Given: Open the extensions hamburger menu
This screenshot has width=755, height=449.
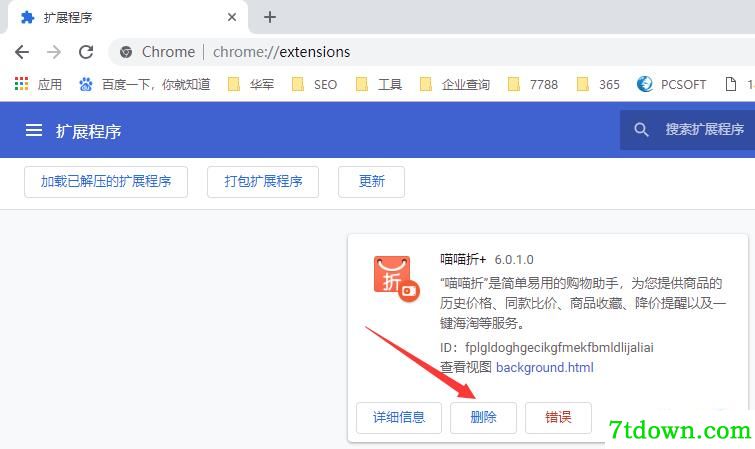Looking at the screenshot, I should coord(34,130).
